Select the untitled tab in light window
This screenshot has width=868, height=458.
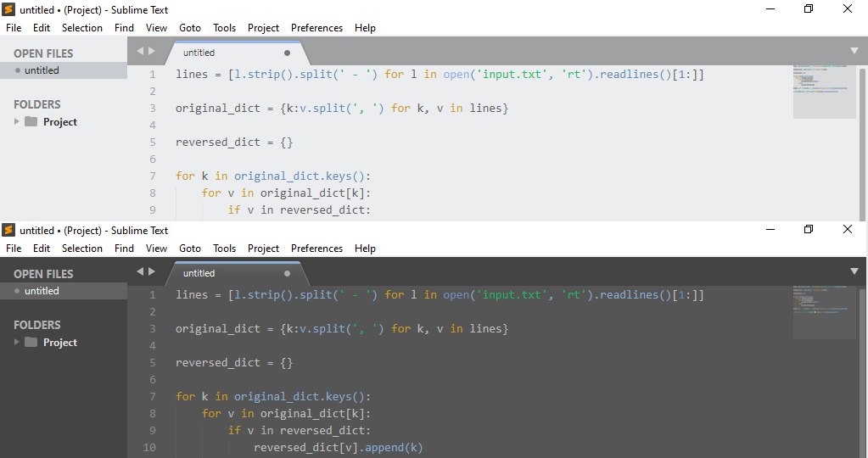point(238,53)
